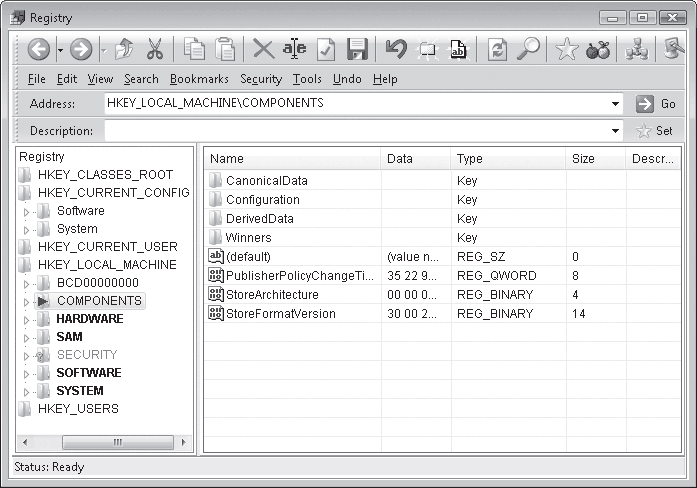Open the File menu
Viewport: 697px width, 488px height.
click(x=36, y=79)
